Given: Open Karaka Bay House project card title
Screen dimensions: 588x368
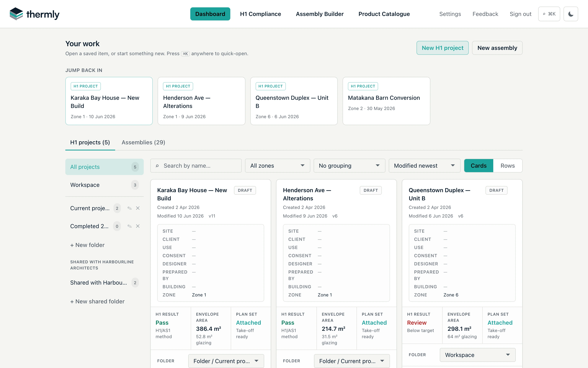Looking at the screenshot, I should [192, 194].
